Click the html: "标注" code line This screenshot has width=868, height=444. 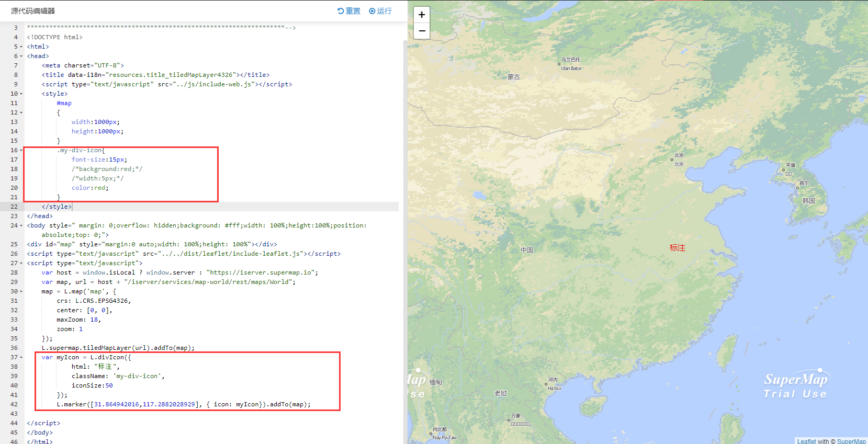[96, 367]
